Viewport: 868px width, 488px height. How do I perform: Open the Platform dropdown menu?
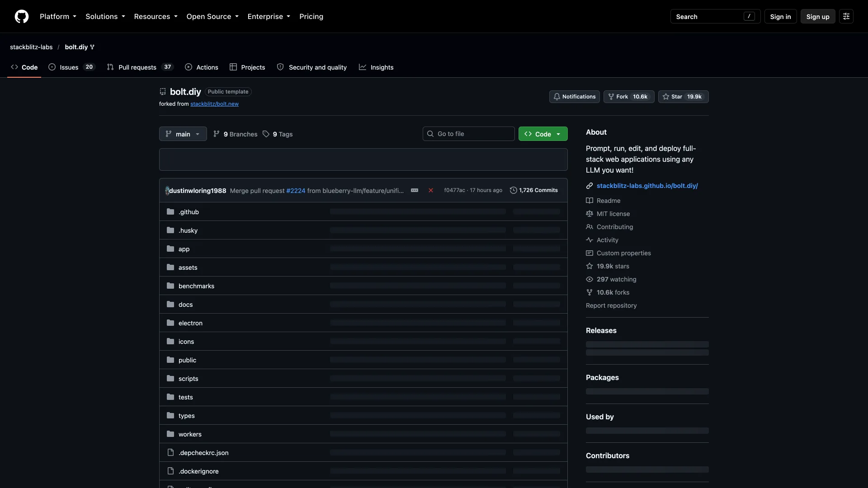click(x=58, y=17)
